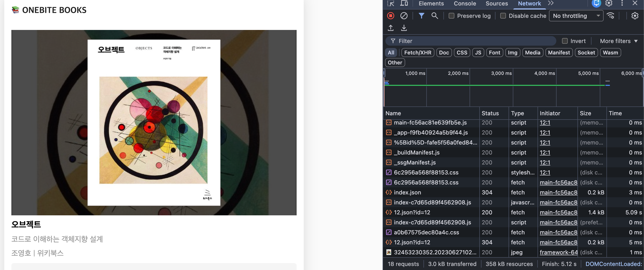Select the 12.json?id=12 request taking 5.09 s
This screenshot has height=270, width=644.
coord(412,212)
